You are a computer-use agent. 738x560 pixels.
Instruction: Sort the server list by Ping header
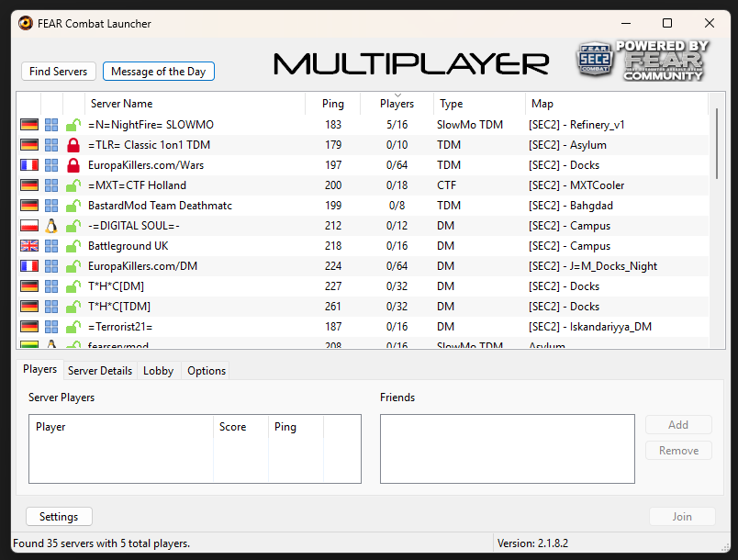tap(332, 104)
